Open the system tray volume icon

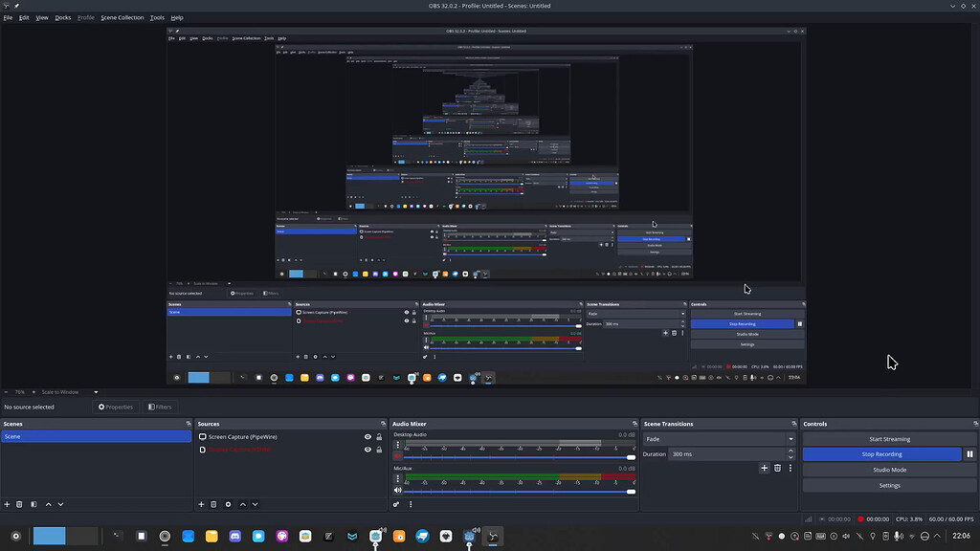coord(846,536)
